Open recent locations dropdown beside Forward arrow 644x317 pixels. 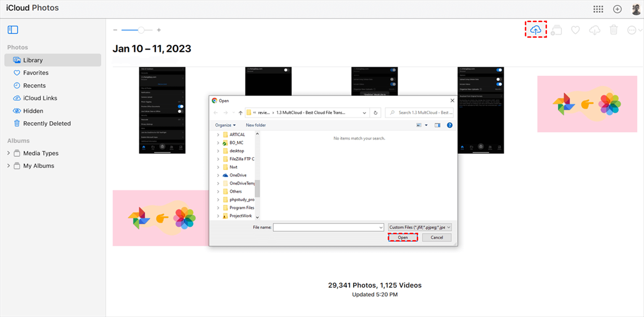point(233,113)
